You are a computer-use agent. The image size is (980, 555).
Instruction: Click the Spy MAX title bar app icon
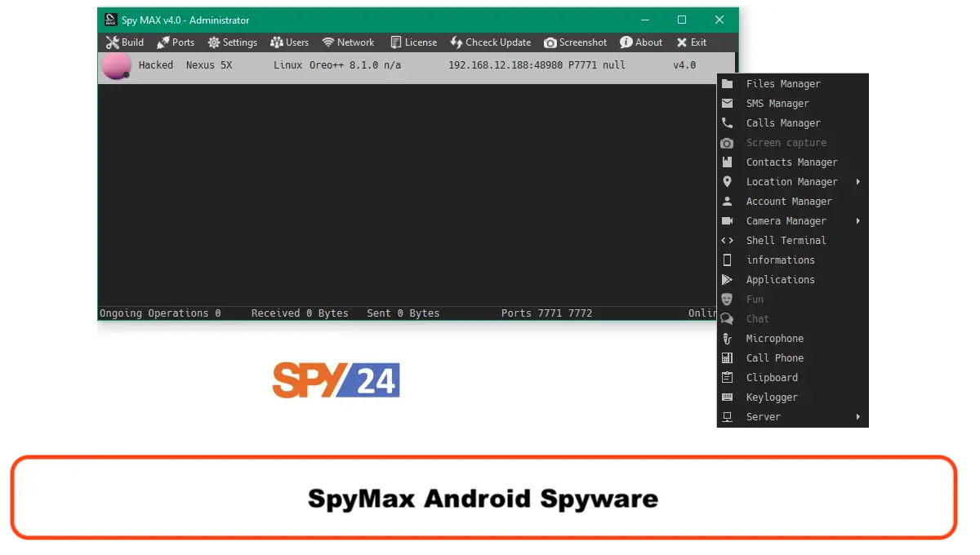(x=111, y=20)
